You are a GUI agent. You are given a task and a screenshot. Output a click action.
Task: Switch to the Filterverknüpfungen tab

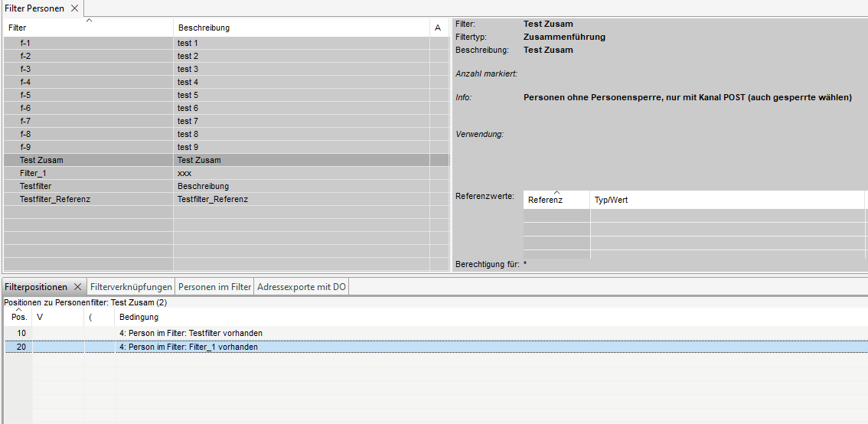(x=131, y=287)
